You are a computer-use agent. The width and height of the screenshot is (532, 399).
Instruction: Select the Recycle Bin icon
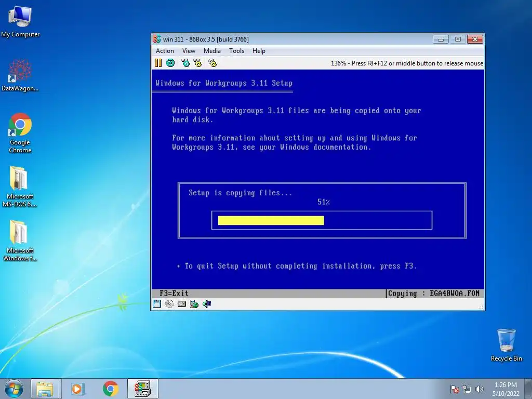coord(506,345)
